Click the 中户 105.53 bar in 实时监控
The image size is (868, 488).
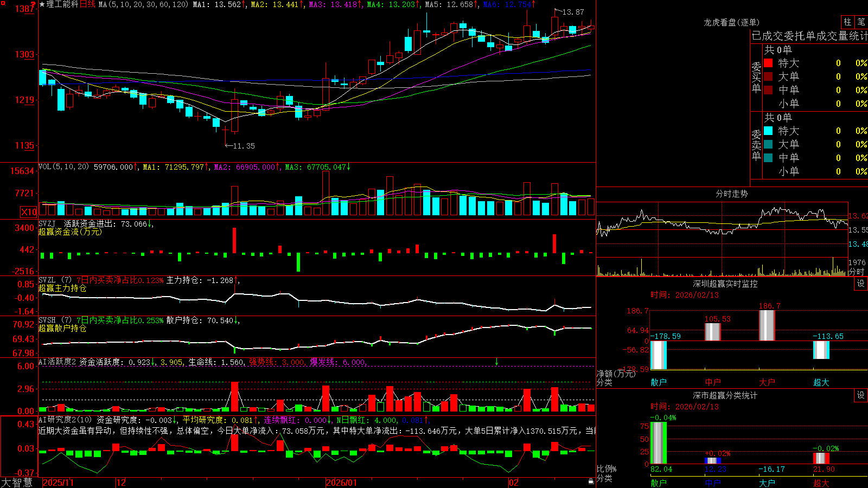[x=713, y=332]
